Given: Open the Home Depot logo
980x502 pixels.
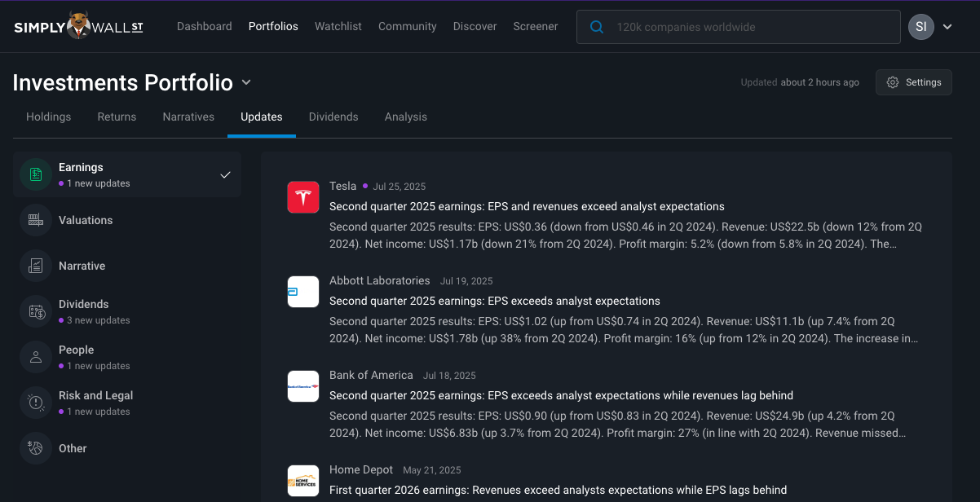Looking at the screenshot, I should click(x=303, y=481).
